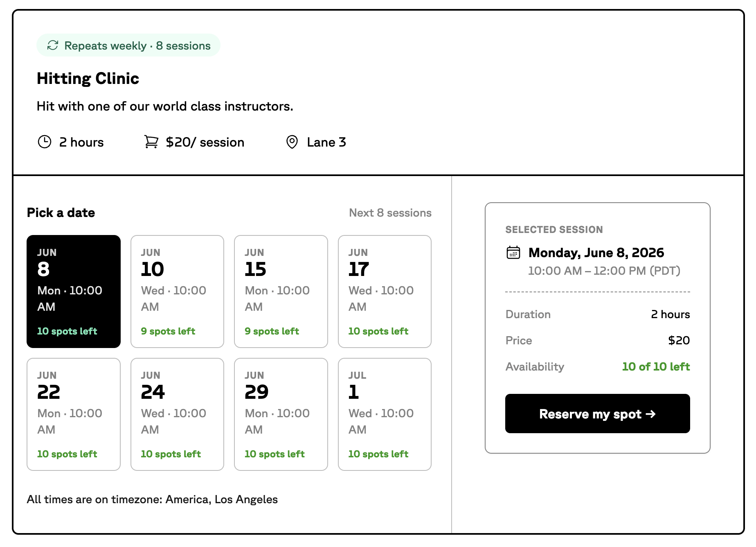This screenshot has width=756, height=547.
Task: Click '10 spots left' on the Jun 22 card
Action: point(67,454)
